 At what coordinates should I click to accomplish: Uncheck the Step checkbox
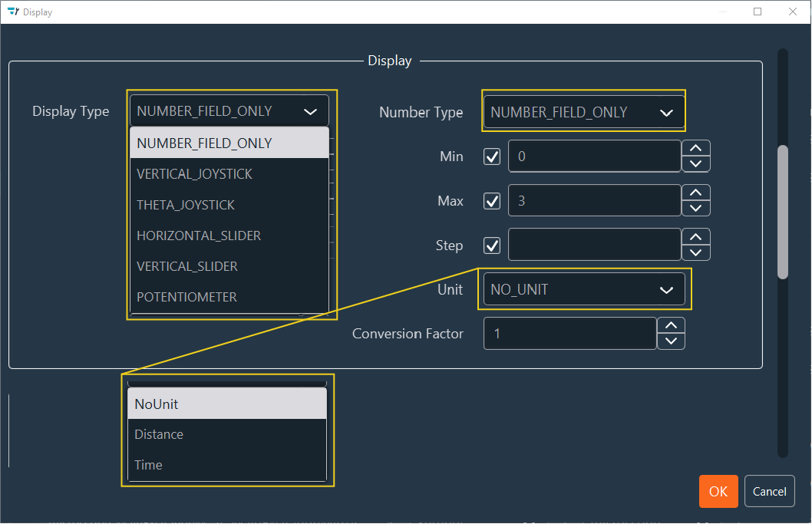click(x=492, y=245)
